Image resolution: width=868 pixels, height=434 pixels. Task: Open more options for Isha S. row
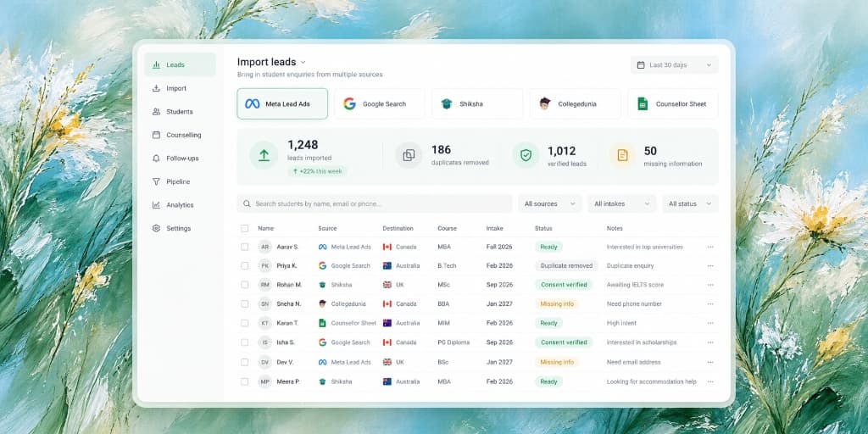710,342
